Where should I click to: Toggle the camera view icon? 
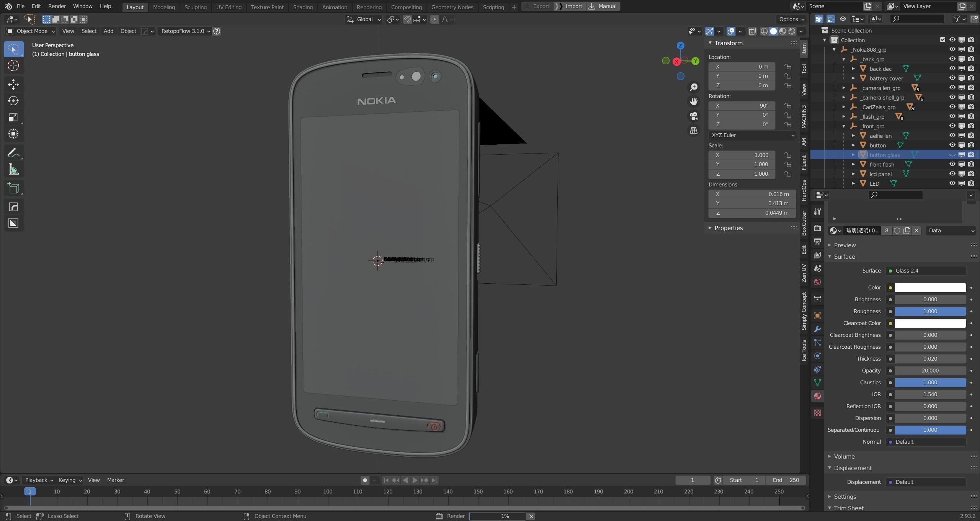(694, 116)
